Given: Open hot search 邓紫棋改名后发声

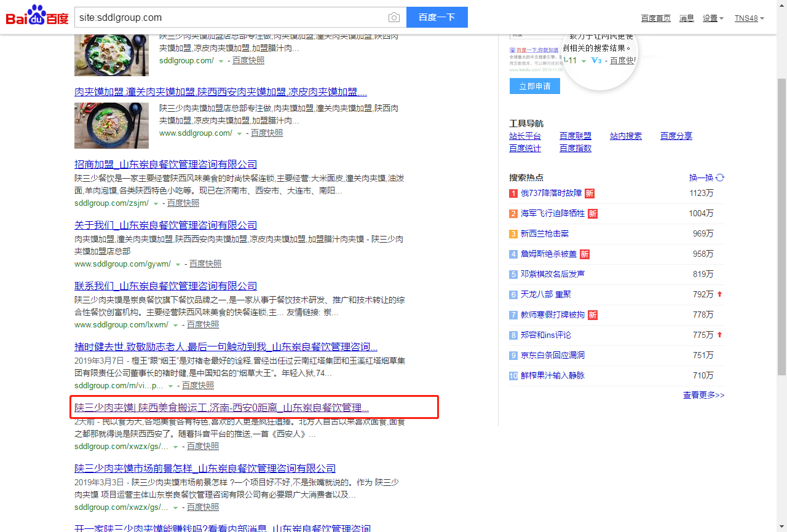Looking at the screenshot, I should pos(553,274).
